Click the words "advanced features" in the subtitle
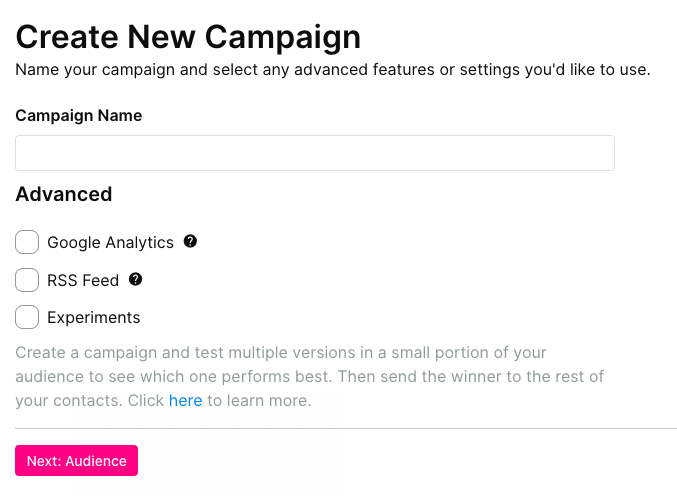The image size is (677, 496). pos(364,70)
